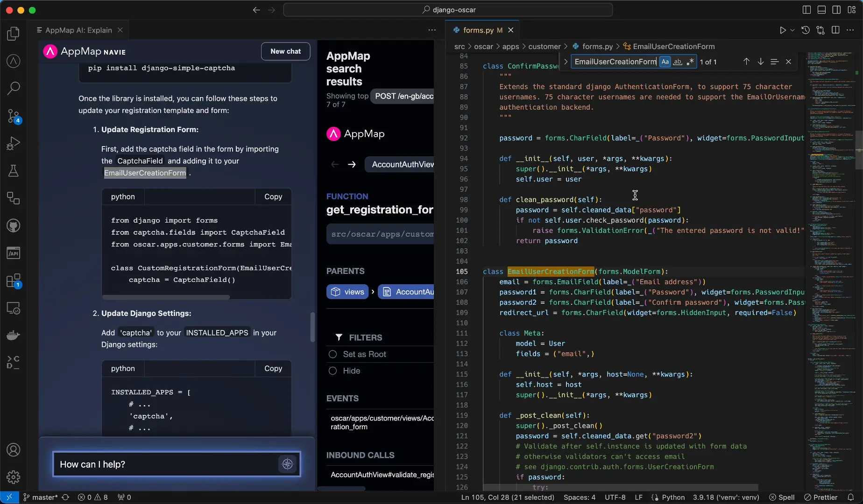Toggle Match Case in find widget
Image resolution: width=863 pixels, height=504 pixels.
click(x=665, y=62)
